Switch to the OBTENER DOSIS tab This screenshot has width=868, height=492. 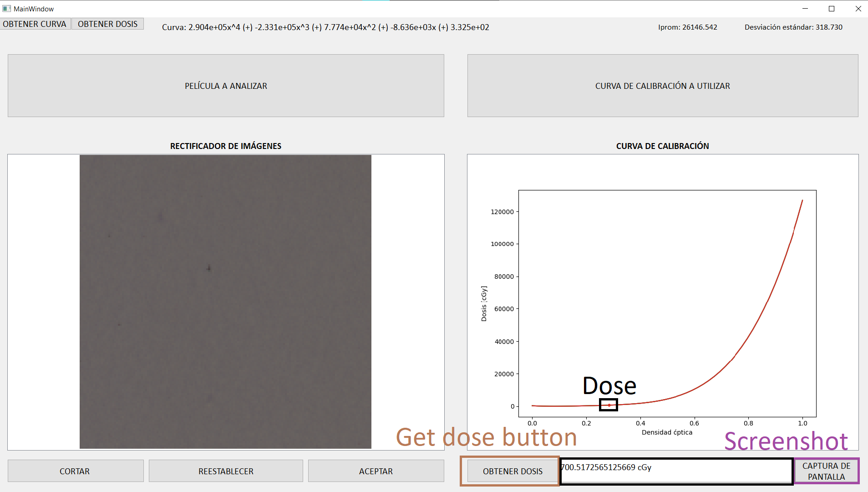click(107, 24)
